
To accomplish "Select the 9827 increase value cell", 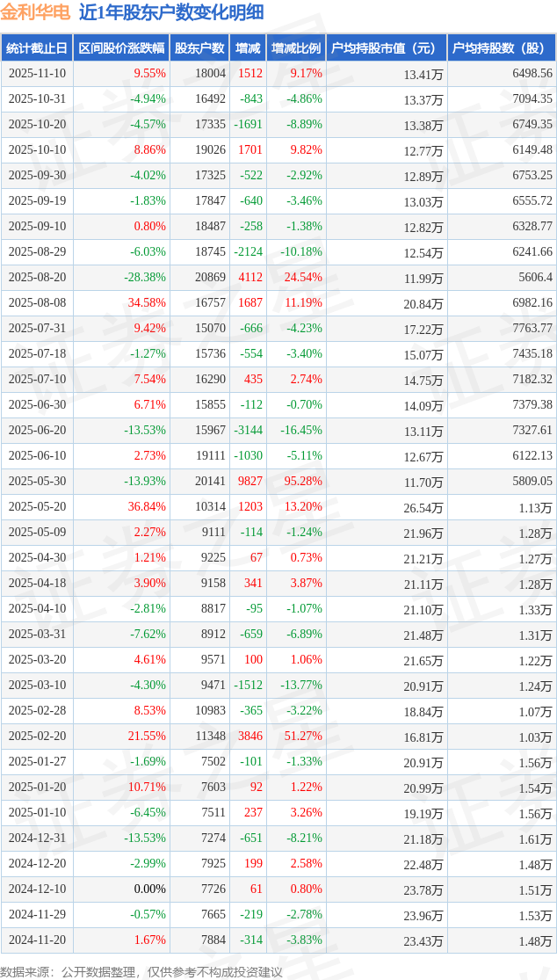I will [x=250, y=482].
